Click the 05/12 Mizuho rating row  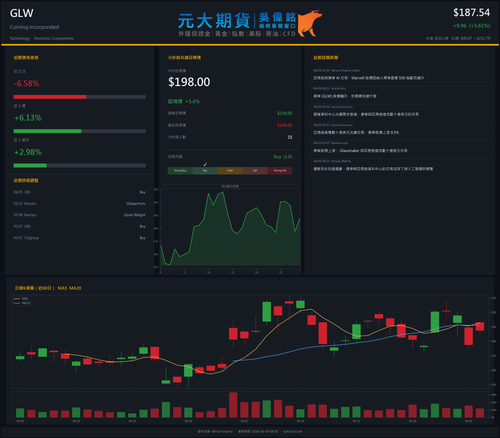point(80,204)
